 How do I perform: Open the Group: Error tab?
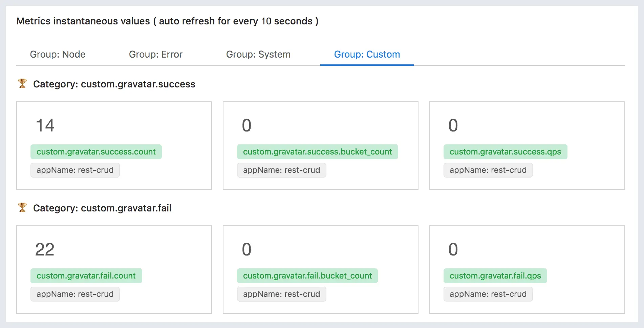pos(155,54)
